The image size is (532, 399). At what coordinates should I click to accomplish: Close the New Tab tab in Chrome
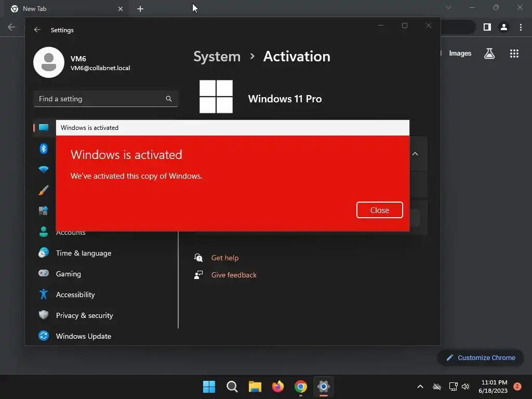[121, 9]
